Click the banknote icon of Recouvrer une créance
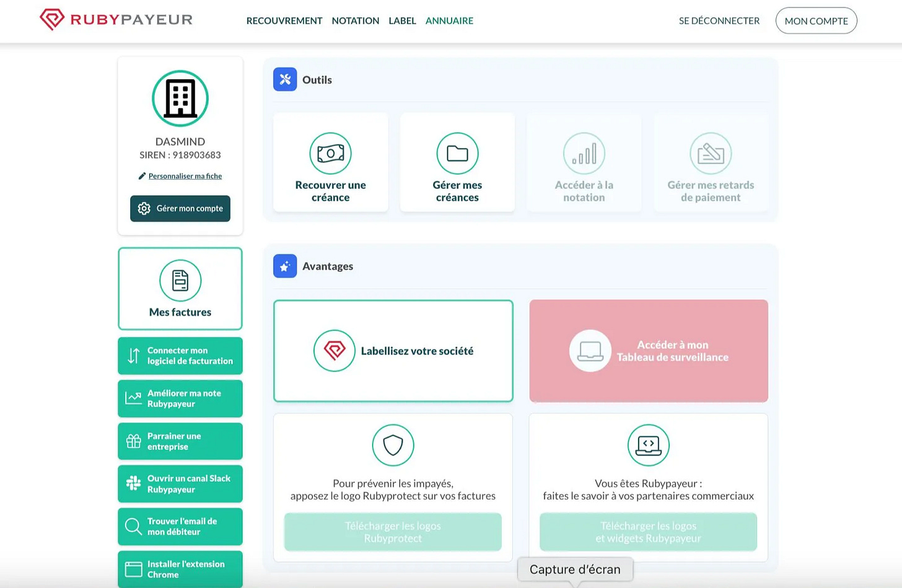Viewport: 902px width, 588px height. [331, 153]
